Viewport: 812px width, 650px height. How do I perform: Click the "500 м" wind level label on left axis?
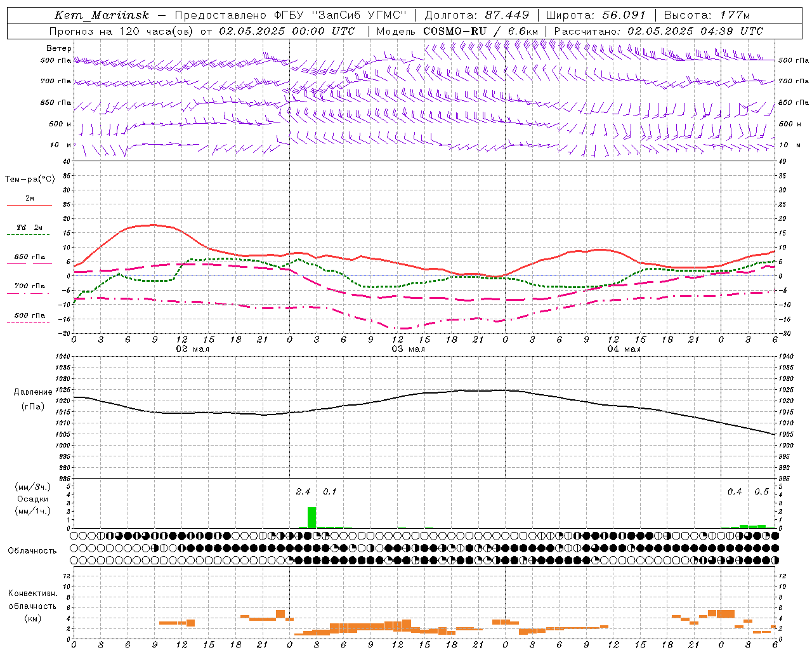point(60,124)
